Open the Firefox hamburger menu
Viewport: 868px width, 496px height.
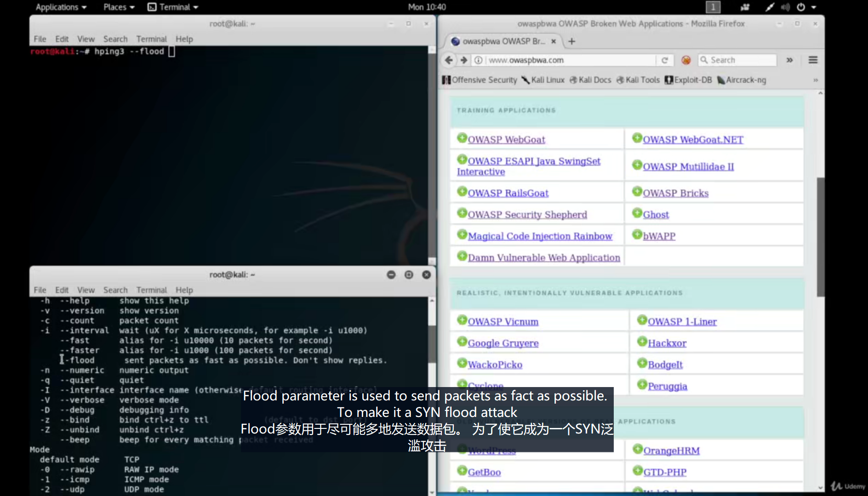pos(813,60)
